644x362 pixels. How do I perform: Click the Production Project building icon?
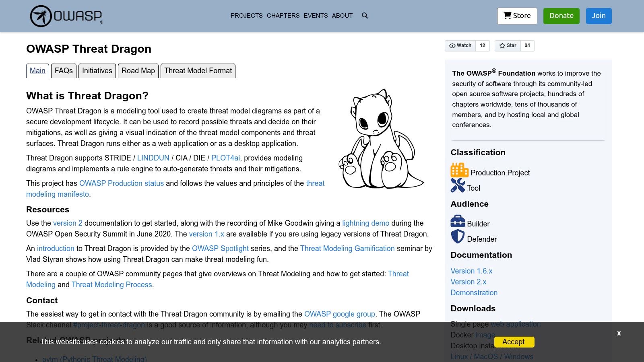[459, 170]
